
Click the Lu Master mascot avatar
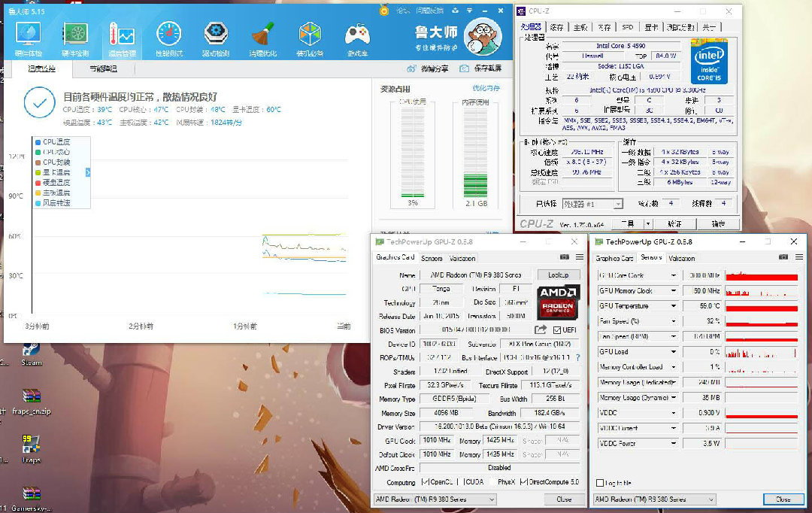pos(483,37)
